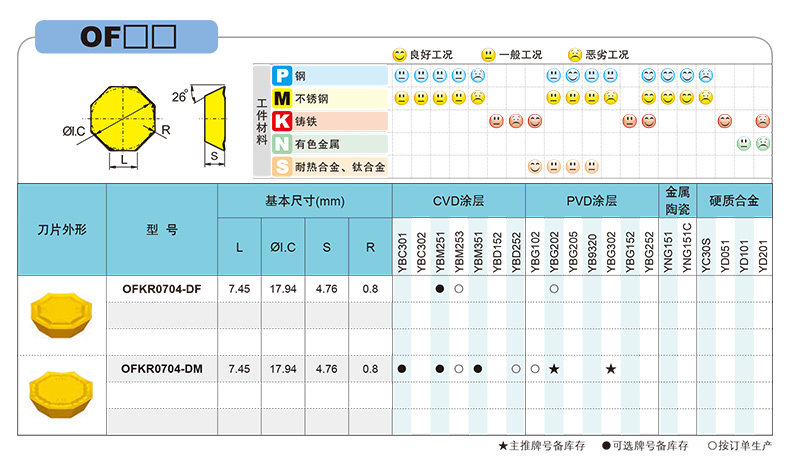Select the orange S heat-resistant alloy icon
The width and height of the screenshot is (790, 471).
pyautogui.click(x=282, y=167)
